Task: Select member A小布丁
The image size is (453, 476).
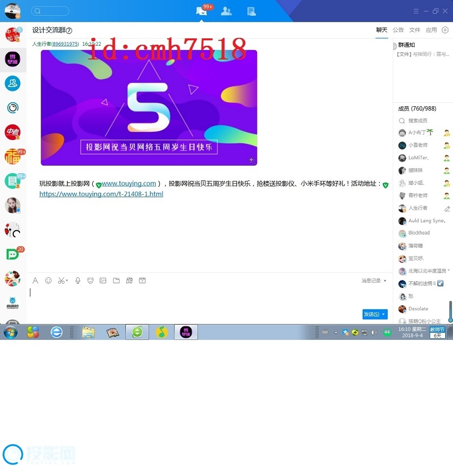Action: pyautogui.click(x=424, y=133)
